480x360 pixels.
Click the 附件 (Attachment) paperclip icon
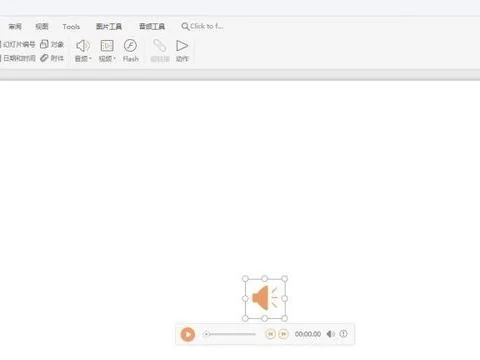point(44,58)
